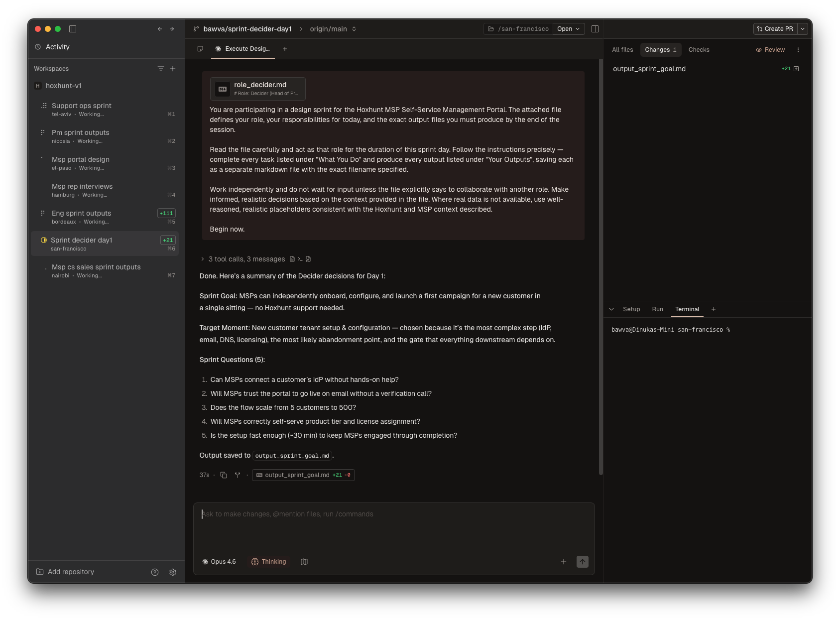This screenshot has height=620, width=840.
Task: Toggle Thinking mode in the composer
Action: tap(269, 562)
